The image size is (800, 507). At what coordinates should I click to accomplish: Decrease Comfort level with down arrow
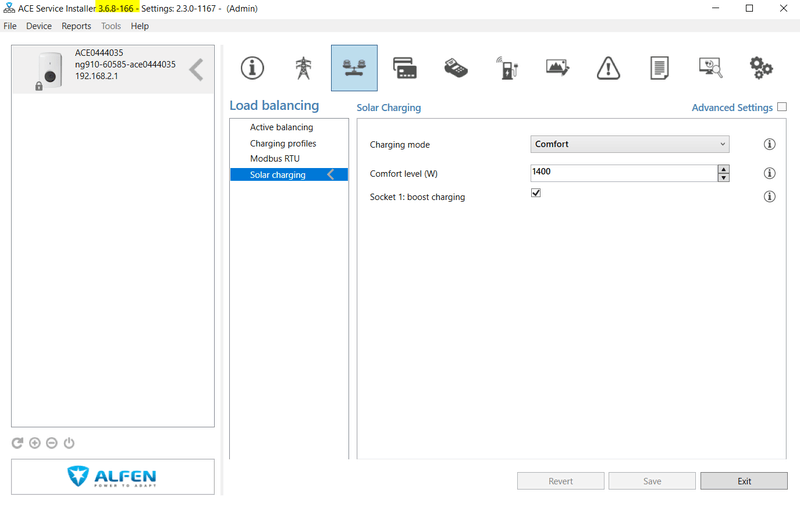coord(723,178)
